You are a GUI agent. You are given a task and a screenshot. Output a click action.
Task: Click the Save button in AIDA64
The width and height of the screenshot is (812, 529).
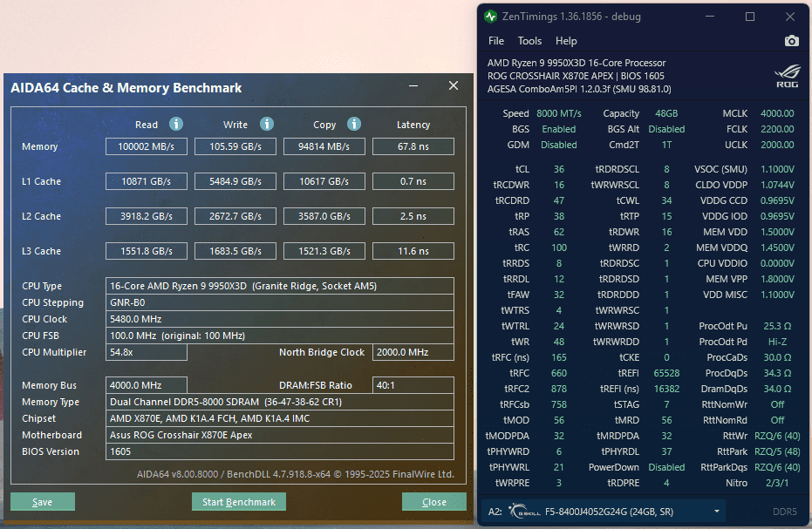pyautogui.click(x=43, y=502)
